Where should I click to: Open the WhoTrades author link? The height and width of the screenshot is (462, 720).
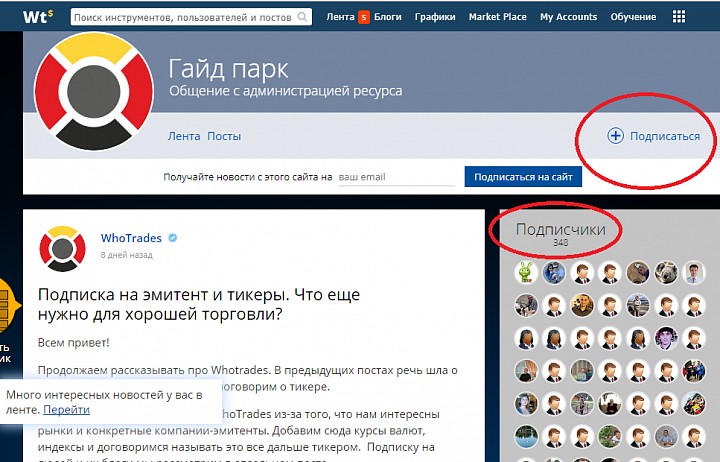(131, 238)
